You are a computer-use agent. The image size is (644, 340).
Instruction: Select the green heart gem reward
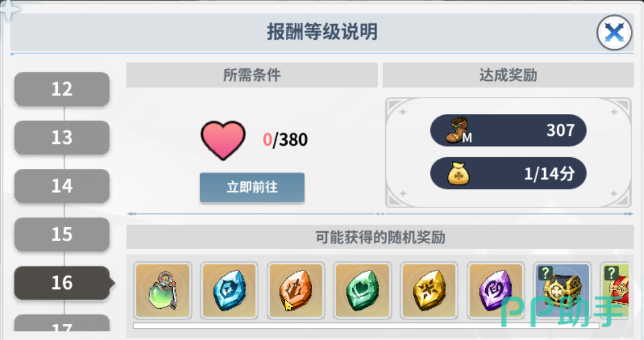click(x=362, y=291)
